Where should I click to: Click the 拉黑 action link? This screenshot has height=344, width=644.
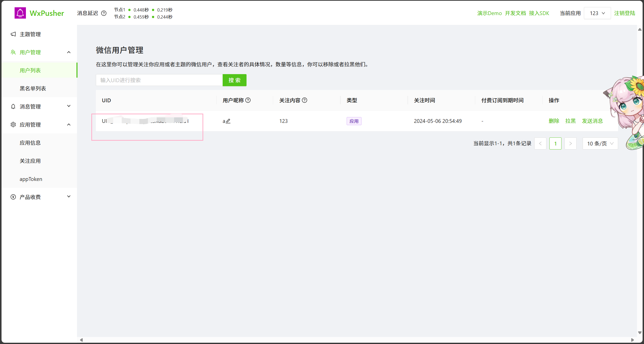[570, 121]
